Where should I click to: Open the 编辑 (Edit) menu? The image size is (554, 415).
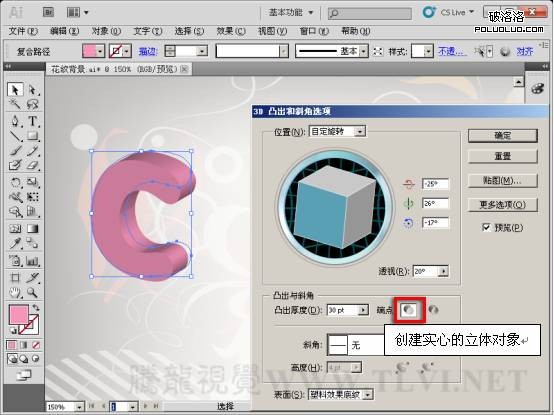tap(64, 31)
